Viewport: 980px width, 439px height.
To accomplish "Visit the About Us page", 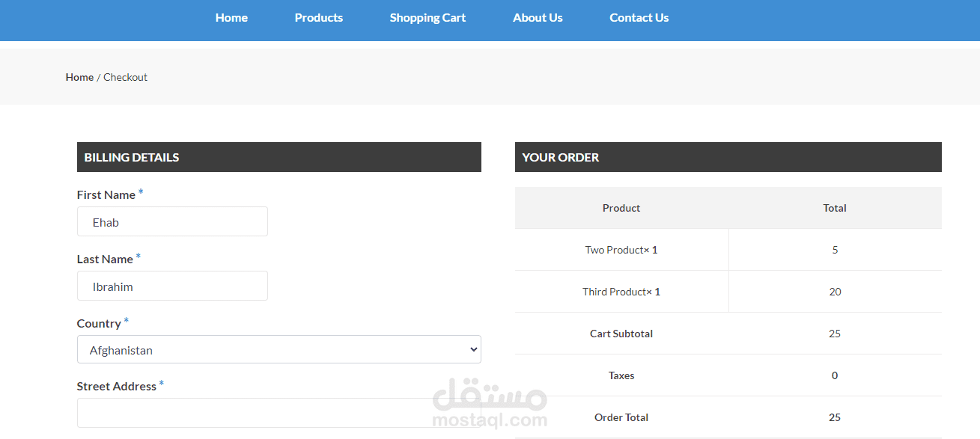I will pyautogui.click(x=538, y=18).
